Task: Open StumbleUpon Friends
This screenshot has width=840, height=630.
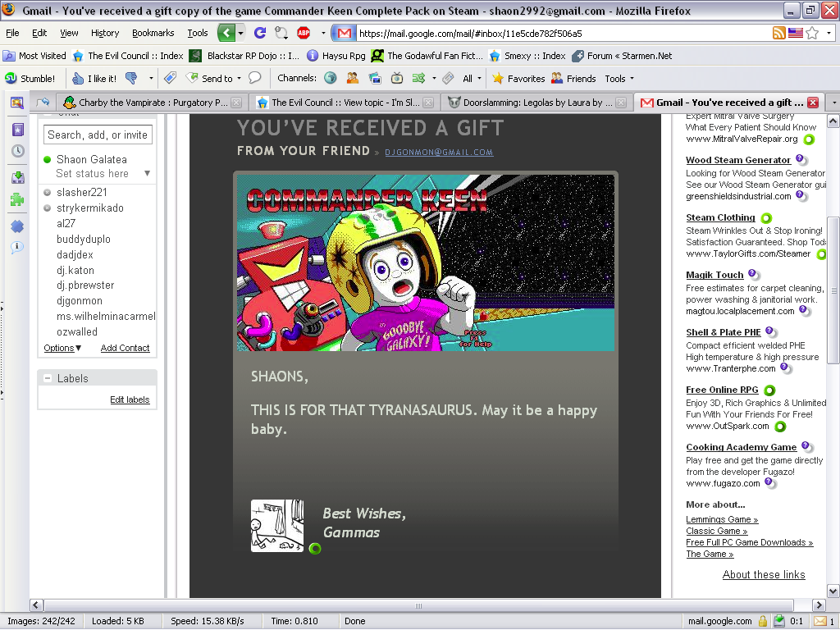Action: pos(573,78)
